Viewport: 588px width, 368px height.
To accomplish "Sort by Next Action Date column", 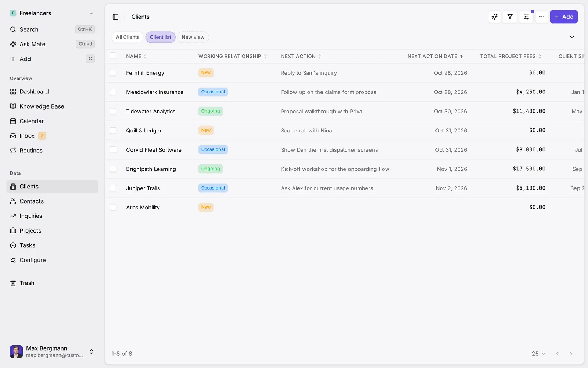I will pos(435,56).
